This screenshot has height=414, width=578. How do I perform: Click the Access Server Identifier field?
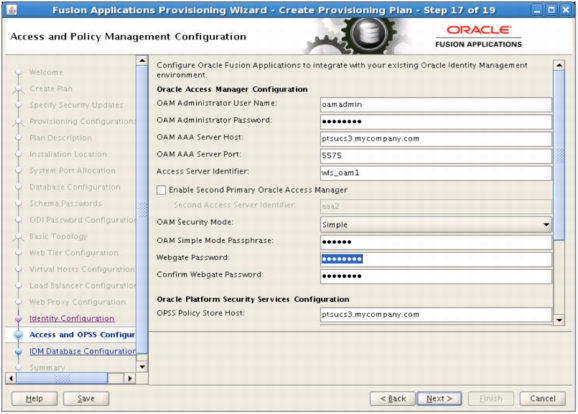click(x=436, y=173)
